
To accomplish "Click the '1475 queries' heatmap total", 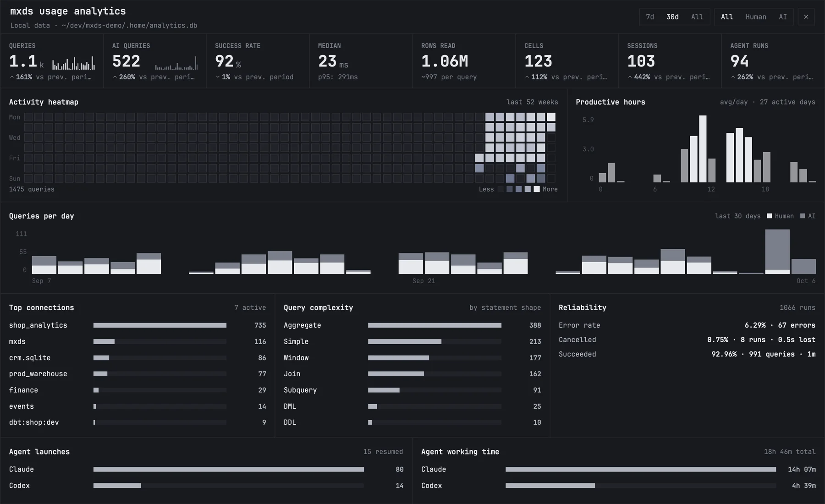I will pyautogui.click(x=32, y=189).
